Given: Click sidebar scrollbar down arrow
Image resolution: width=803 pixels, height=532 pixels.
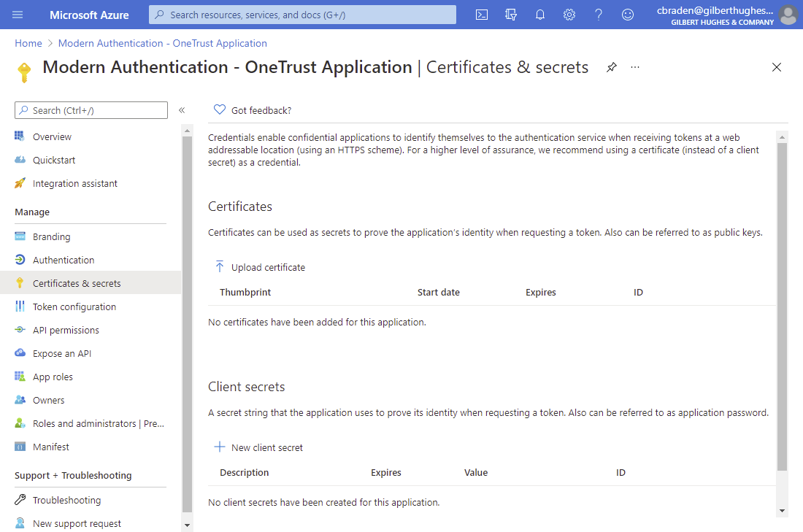Looking at the screenshot, I should 187,525.
